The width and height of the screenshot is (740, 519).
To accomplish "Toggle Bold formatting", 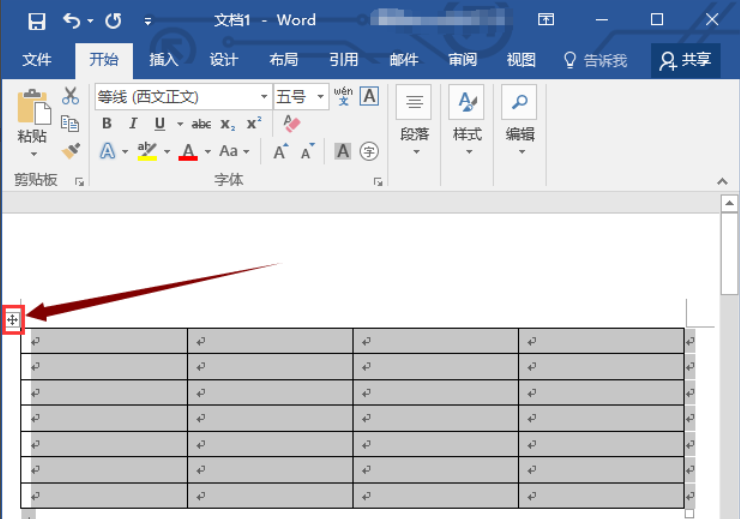I will (107, 124).
